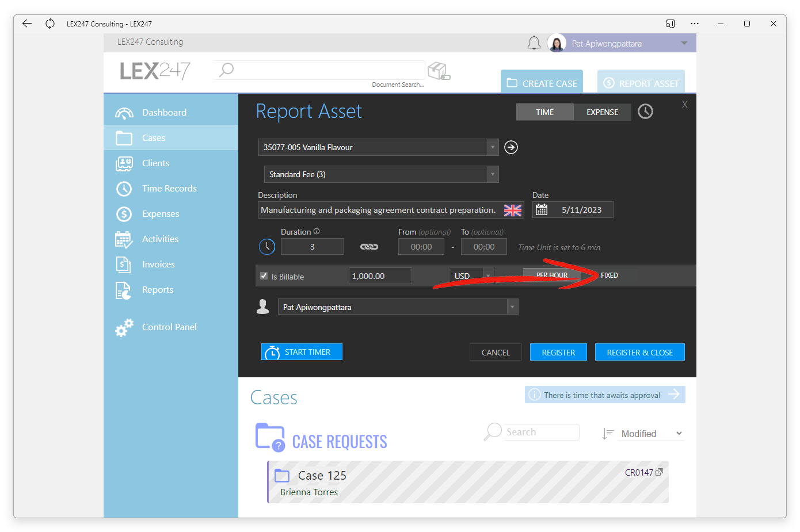Switch to the EXPENSE tab
800x532 pixels.
(603, 112)
